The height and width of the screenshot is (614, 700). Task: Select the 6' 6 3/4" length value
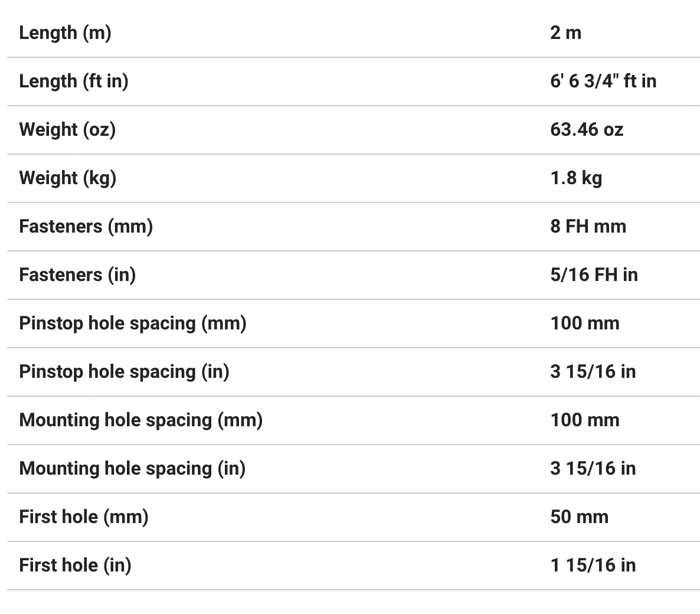[x=603, y=81]
